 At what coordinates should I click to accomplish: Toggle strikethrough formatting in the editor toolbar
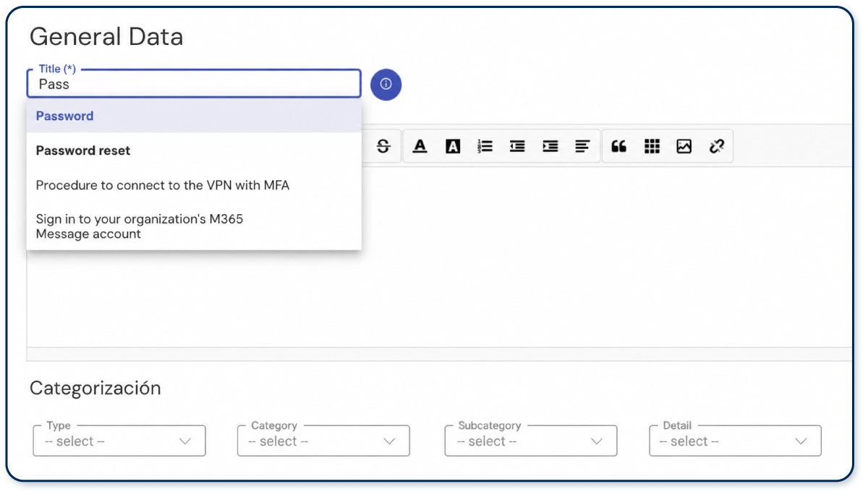tap(383, 146)
